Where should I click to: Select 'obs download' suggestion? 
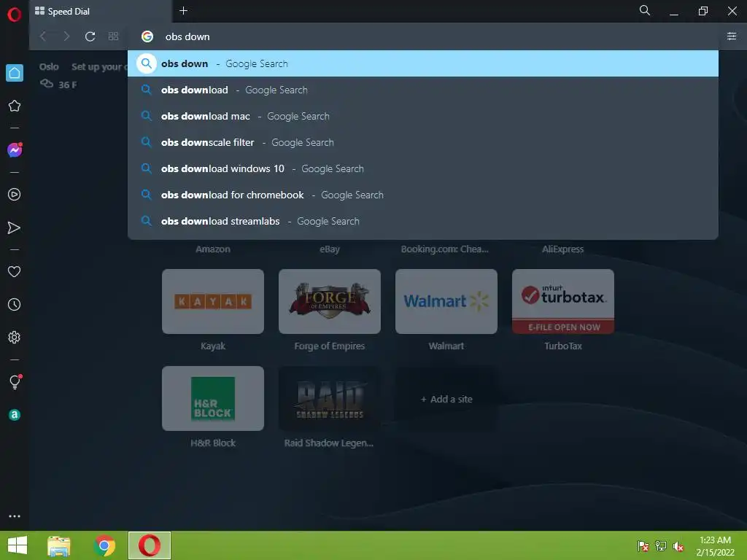click(423, 90)
